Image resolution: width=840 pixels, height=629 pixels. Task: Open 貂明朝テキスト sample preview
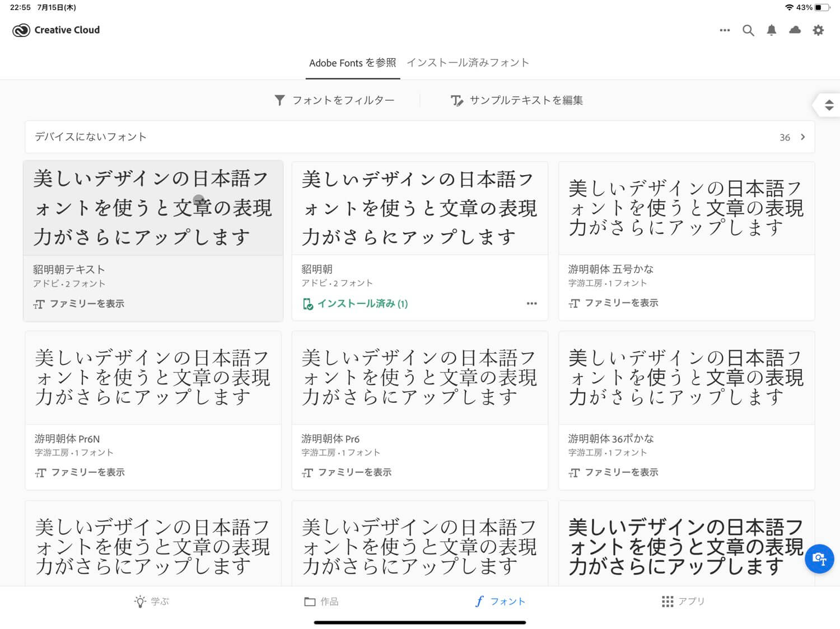point(153,208)
